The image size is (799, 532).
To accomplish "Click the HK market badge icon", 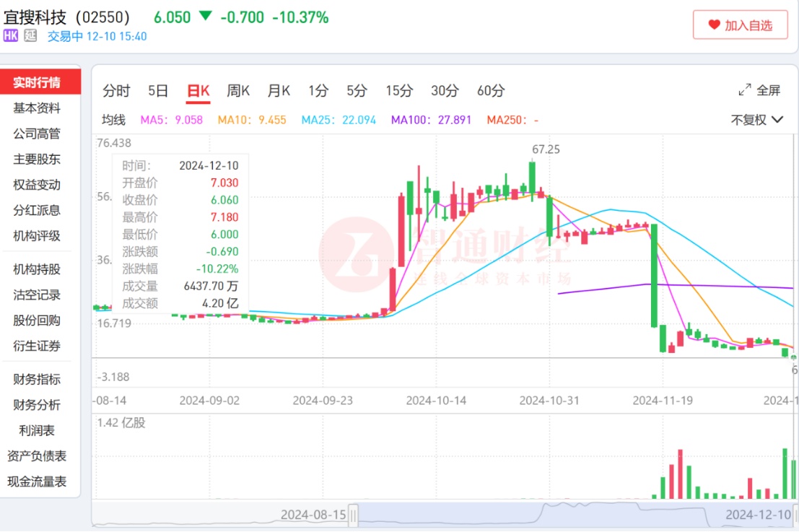I will coord(11,35).
